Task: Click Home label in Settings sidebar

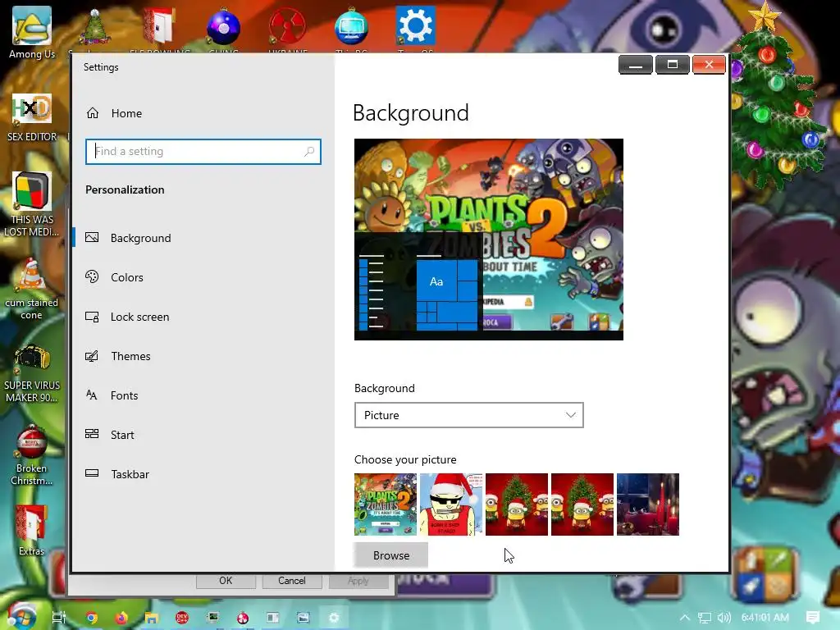Action: coord(126,113)
